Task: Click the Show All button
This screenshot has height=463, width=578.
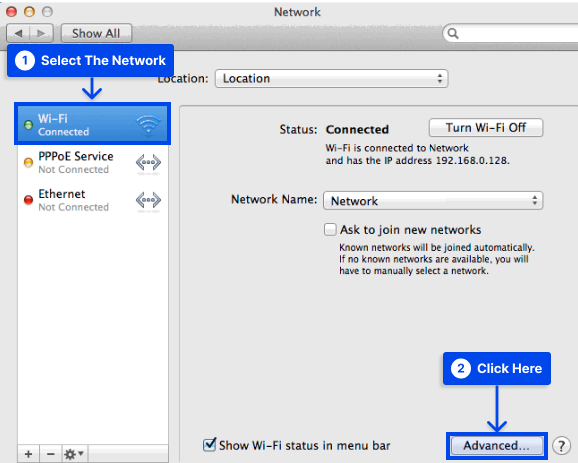Action: click(x=96, y=34)
